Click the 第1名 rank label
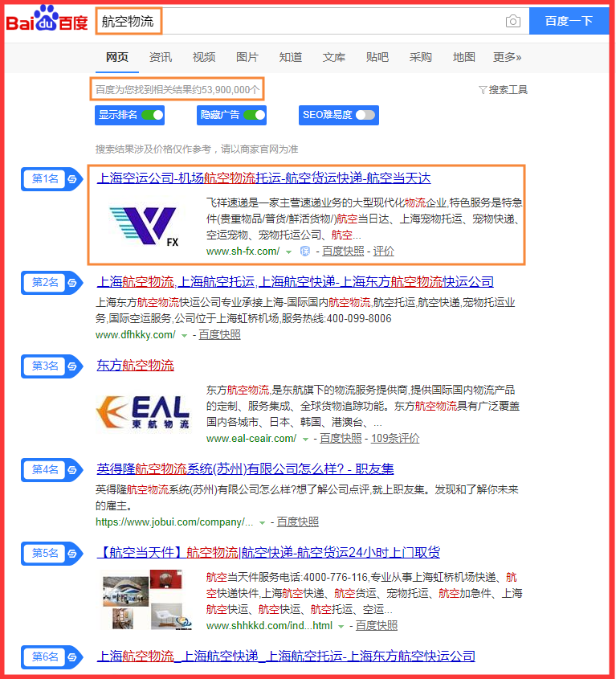 [x=45, y=179]
